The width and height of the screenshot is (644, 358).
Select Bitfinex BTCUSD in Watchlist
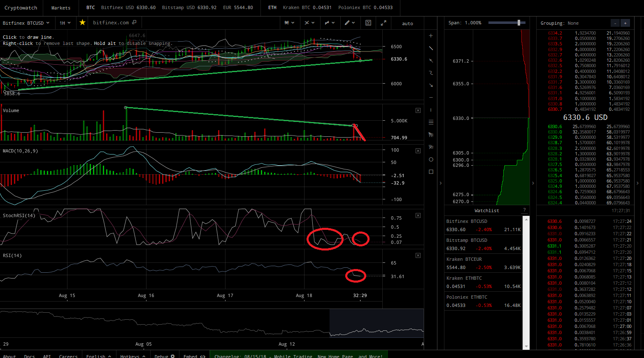point(484,225)
